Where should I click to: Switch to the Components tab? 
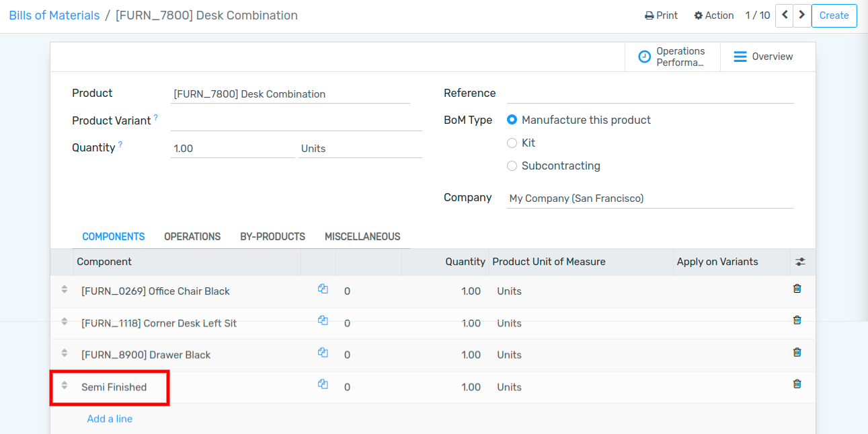tap(114, 237)
